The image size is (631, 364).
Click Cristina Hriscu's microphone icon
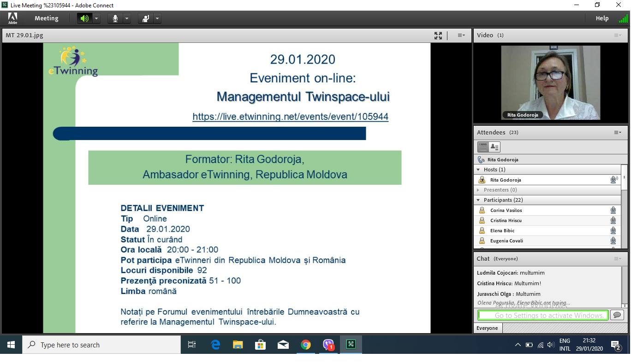point(613,220)
